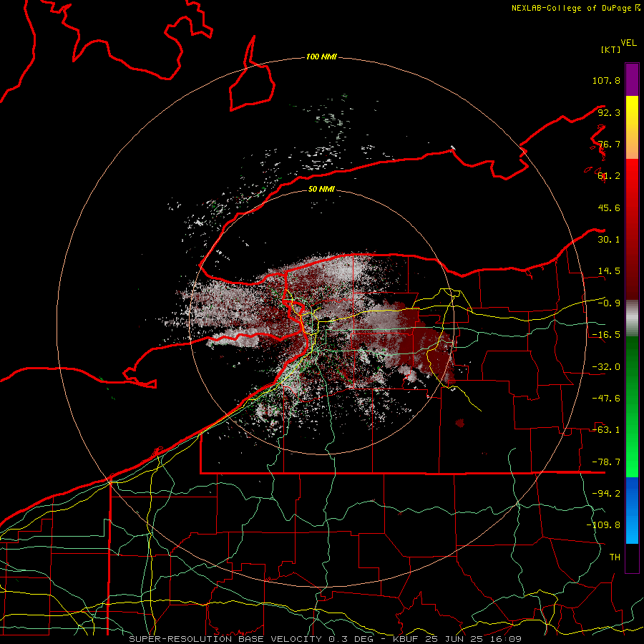The width and height of the screenshot is (644, 644).
Task: Select the 30.1 legend value
Action: coord(609,240)
